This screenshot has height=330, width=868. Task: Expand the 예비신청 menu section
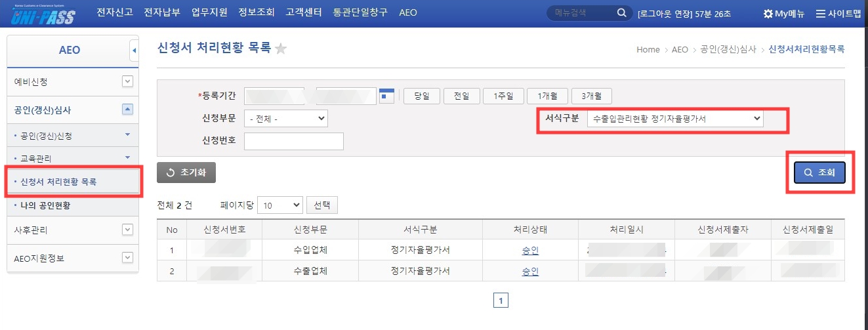tap(128, 81)
